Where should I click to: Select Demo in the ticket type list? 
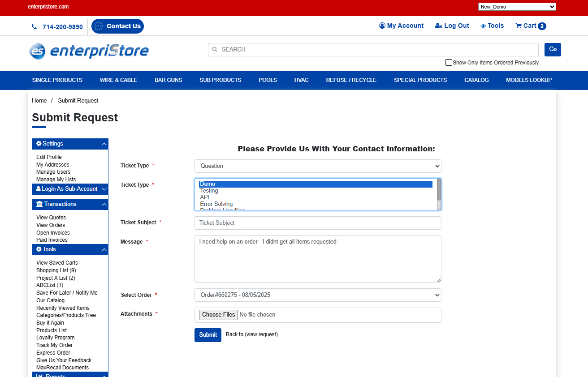[316, 184]
